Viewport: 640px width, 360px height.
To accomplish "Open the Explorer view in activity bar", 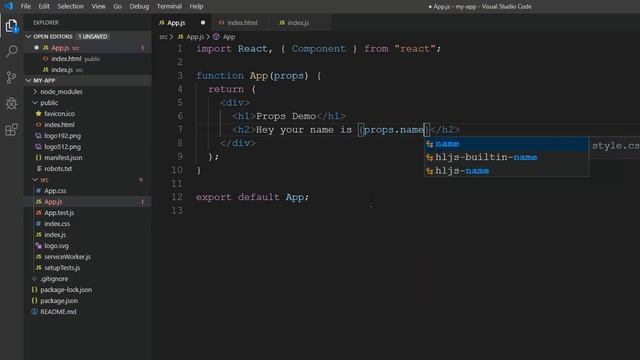I will tap(11, 26).
